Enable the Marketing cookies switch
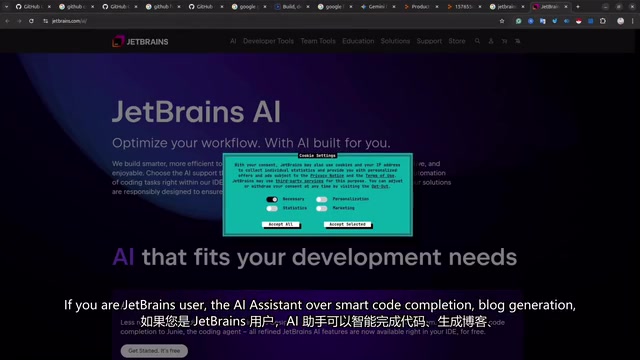640x360 pixels. point(322,208)
